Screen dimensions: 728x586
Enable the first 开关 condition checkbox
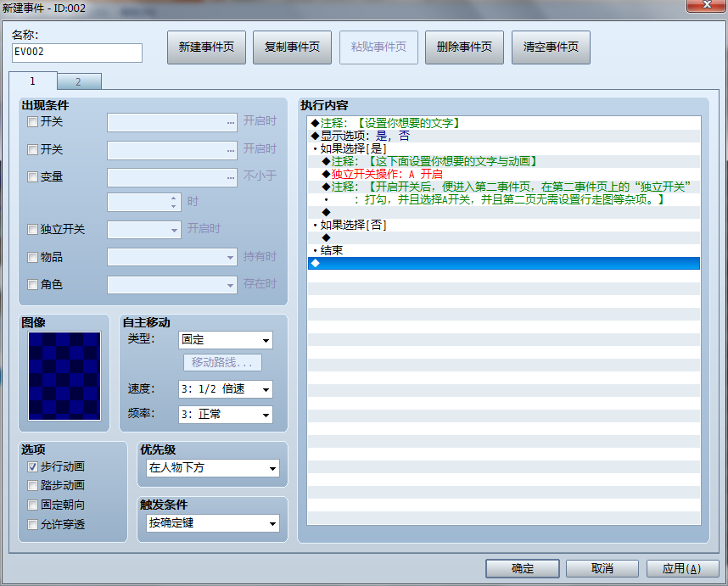pos(32,122)
